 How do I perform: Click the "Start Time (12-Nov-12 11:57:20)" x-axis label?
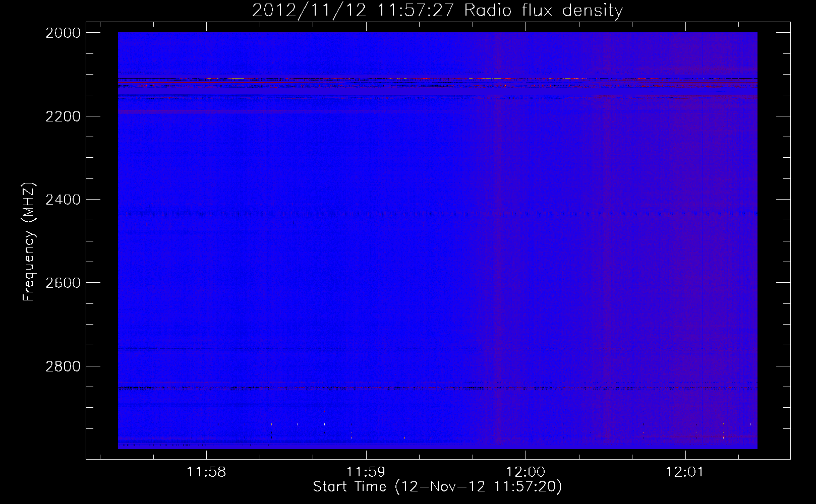pyautogui.click(x=437, y=487)
